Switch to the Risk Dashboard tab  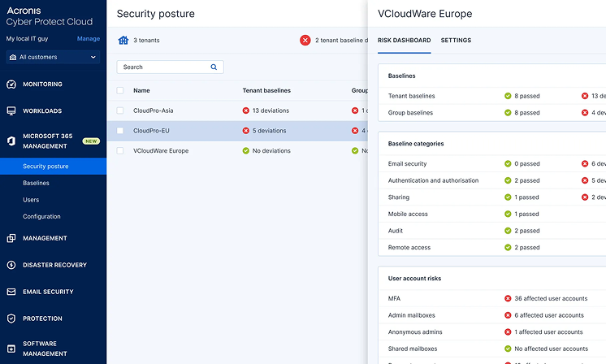(x=404, y=40)
